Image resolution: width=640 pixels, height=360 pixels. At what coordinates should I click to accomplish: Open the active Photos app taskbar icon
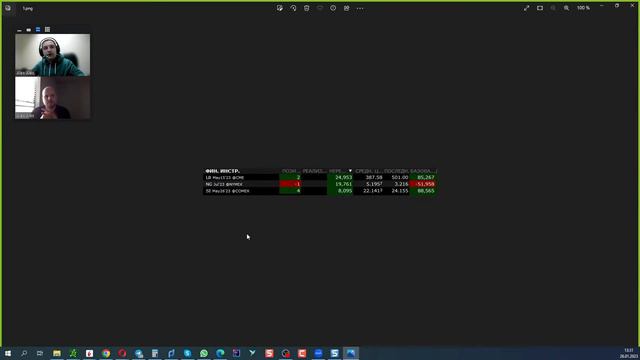(x=351, y=353)
